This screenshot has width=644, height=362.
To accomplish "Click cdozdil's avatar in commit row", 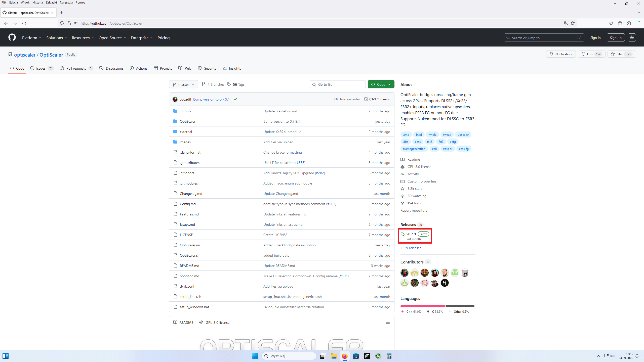I will [x=175, y=99].
